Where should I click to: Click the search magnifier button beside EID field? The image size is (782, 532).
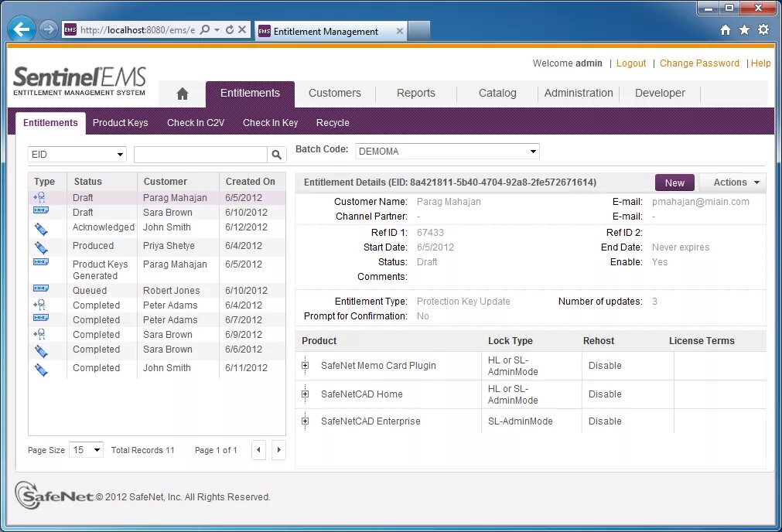[x=276, y=155]
